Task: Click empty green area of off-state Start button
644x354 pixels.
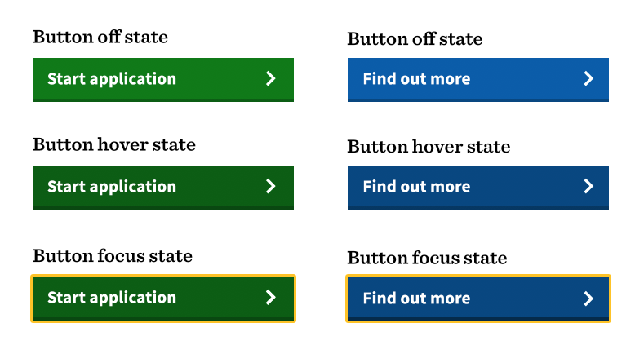Action: coord(220,78)
